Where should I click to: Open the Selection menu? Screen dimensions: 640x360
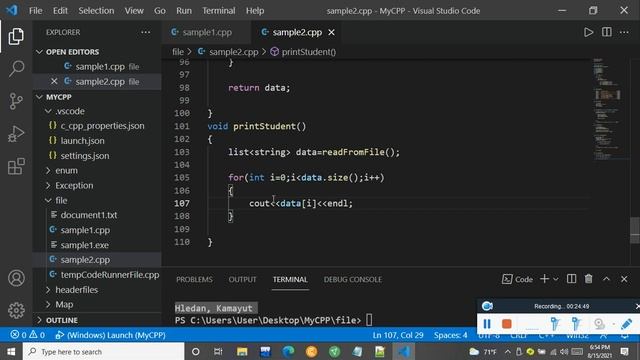pos(96,11)
